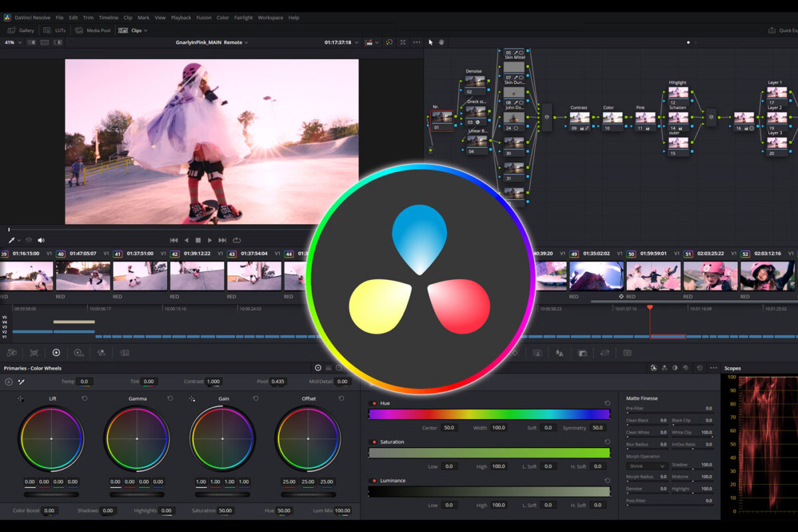The height and width of the screenshot is (532, 798).
Task: Select the hand pan tool in node editor
Action: [440, 42]
